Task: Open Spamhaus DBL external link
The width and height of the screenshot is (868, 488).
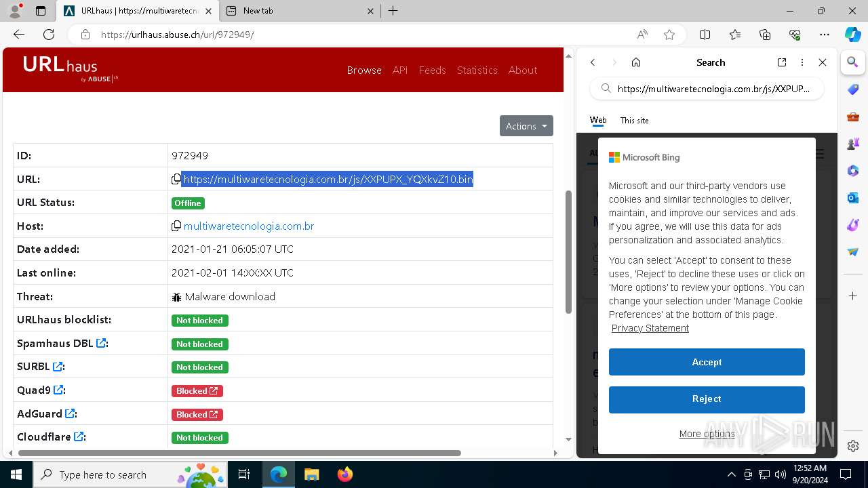Action: pyautogui.click(x=101, y=343)
